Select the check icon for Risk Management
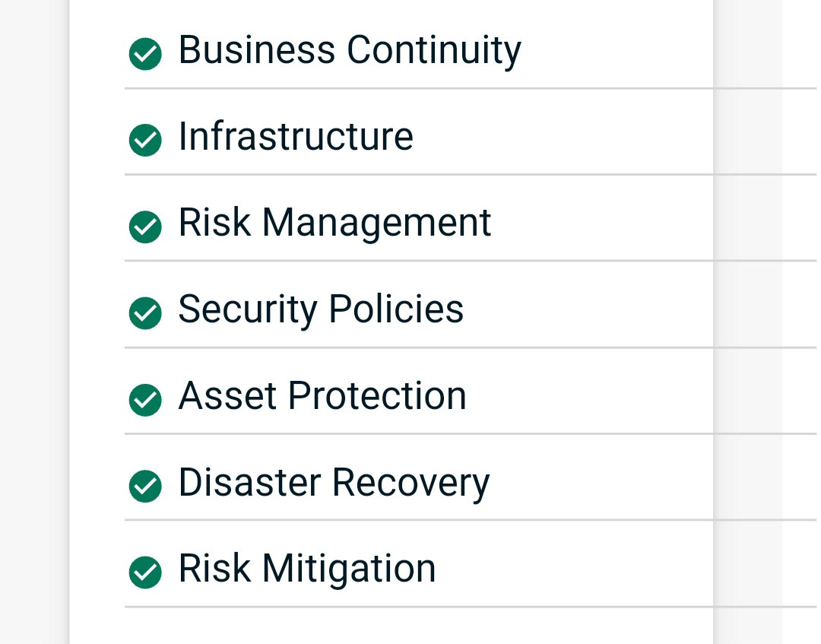Screen dimensions: 821x644 [145, 227]
